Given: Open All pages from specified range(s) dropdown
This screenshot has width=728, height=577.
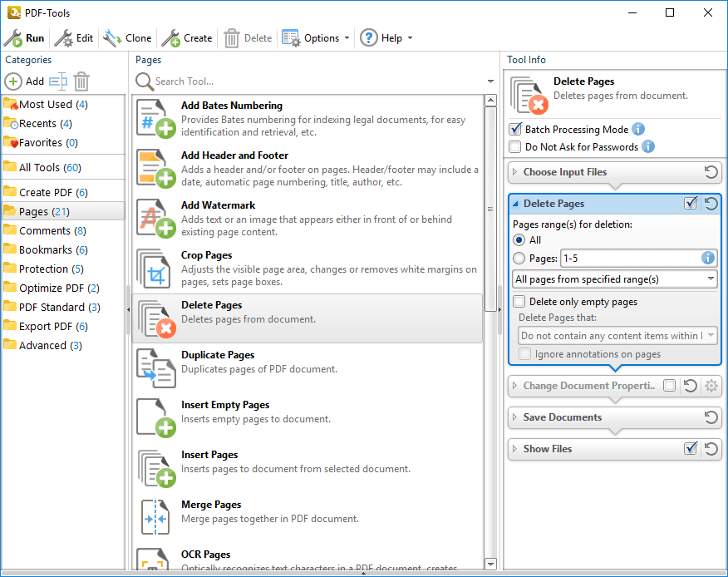Looking at the screenshot, I should click(615, 279).
